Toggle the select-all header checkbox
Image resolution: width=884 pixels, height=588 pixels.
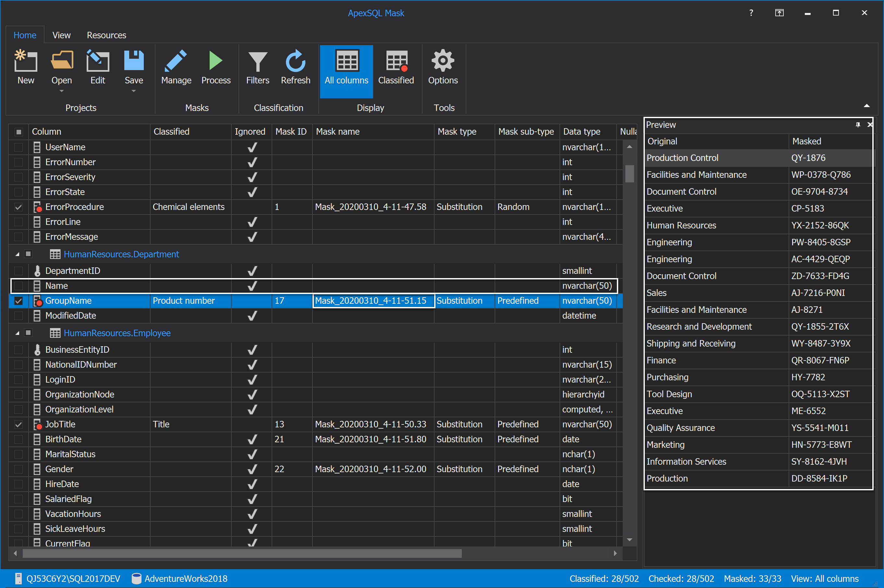coord(19,132)
